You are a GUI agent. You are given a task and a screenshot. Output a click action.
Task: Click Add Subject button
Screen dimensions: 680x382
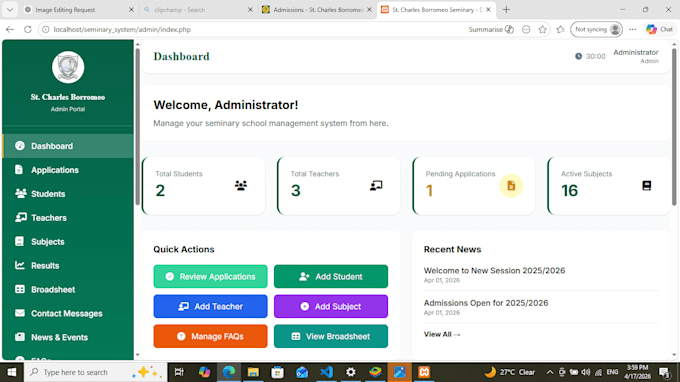[x=331, y=307]
